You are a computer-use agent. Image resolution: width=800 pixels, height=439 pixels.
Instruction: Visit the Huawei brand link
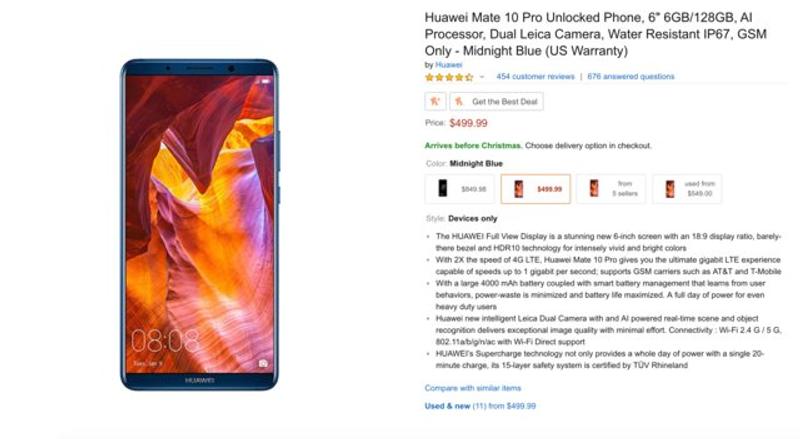448,65
